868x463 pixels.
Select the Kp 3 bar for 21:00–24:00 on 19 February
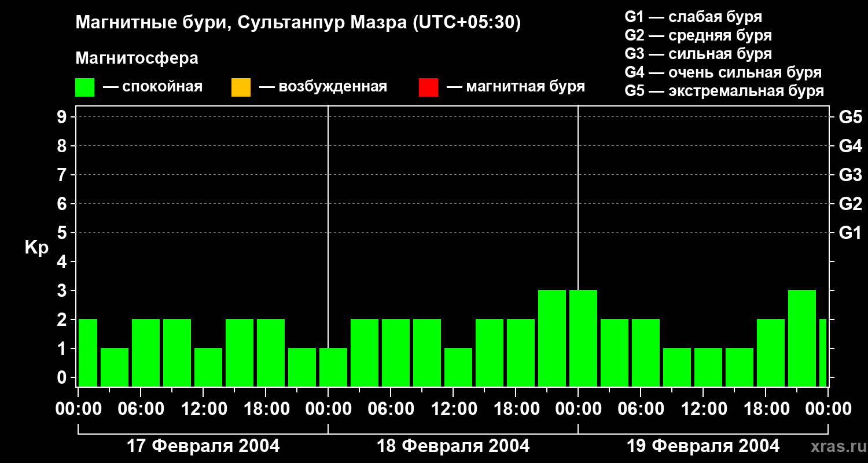(802, 339)
